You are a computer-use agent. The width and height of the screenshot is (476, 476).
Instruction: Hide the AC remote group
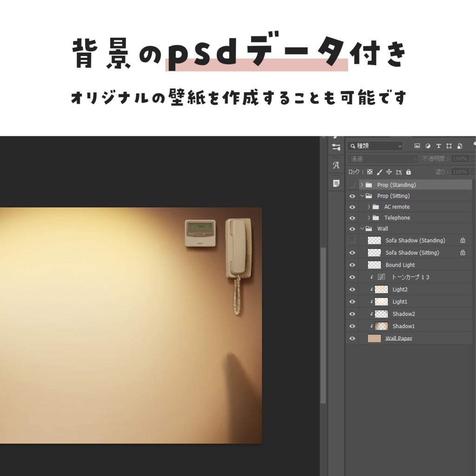tap(352, 207)
